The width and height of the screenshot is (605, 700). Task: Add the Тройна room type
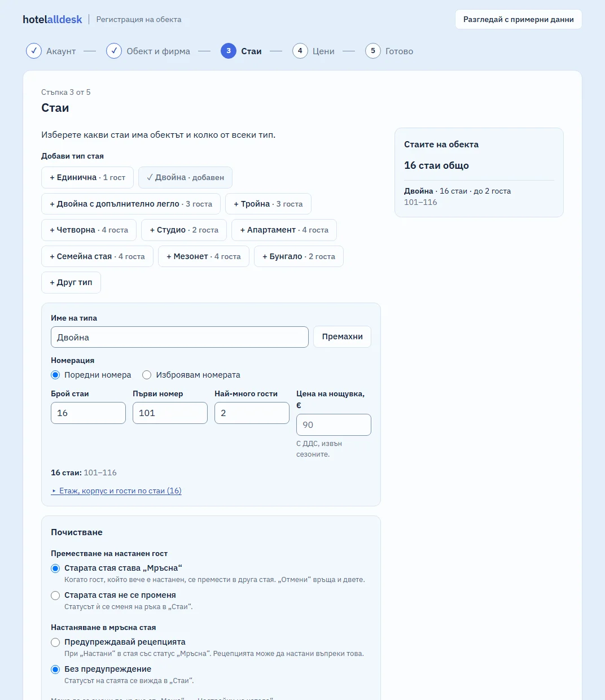(x=268, y=204)
